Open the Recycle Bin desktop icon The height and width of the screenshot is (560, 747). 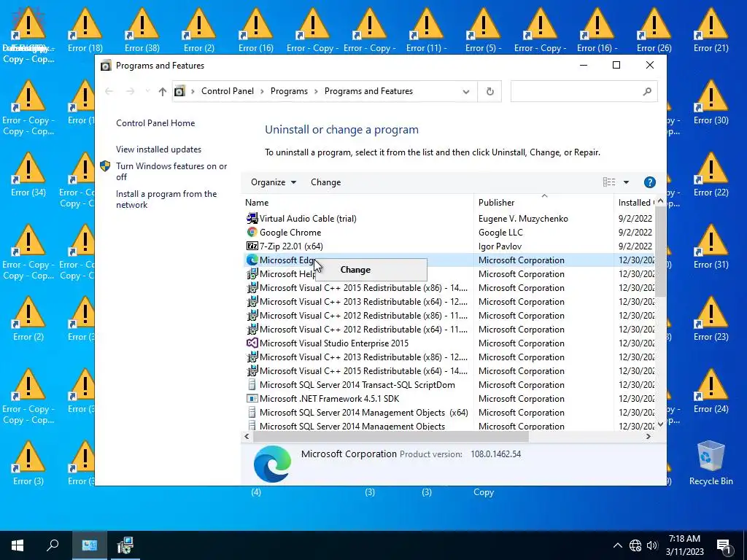(x=711, y=463)
